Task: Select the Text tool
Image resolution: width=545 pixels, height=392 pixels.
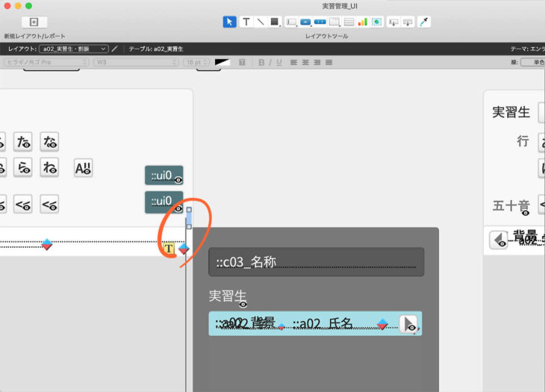Action: [x=246, y=22]
